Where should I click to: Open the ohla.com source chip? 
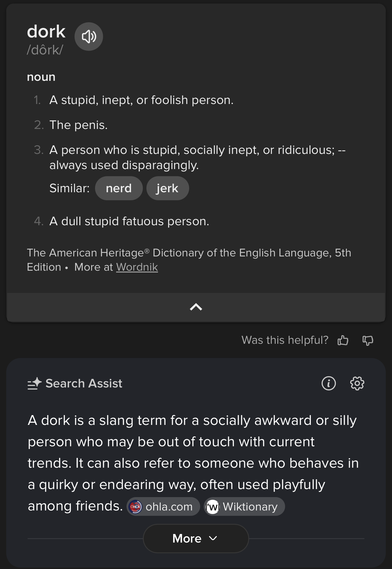163,507
